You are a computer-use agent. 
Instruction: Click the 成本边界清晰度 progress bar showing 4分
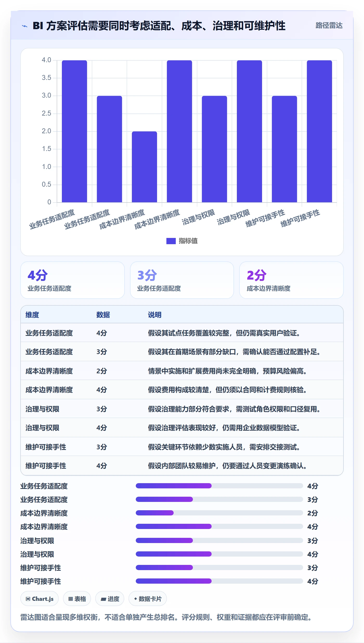coord(219,526)
